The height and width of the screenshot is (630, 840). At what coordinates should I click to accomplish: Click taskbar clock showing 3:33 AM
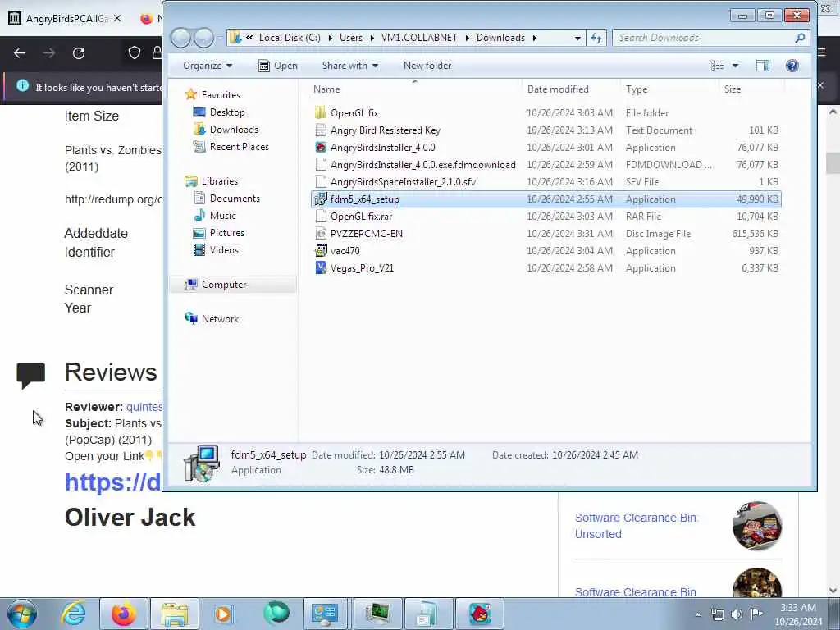(x=797, y=614)
